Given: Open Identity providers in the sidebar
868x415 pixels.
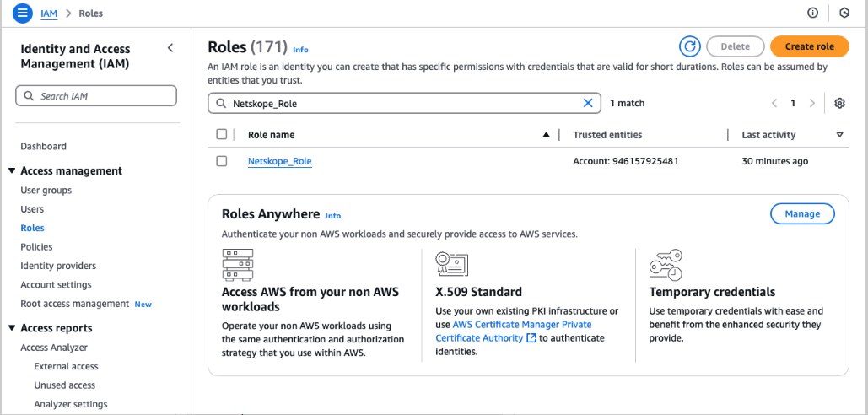Looking at the screenshot, I should pyautogui.click(x=58, y=266).
